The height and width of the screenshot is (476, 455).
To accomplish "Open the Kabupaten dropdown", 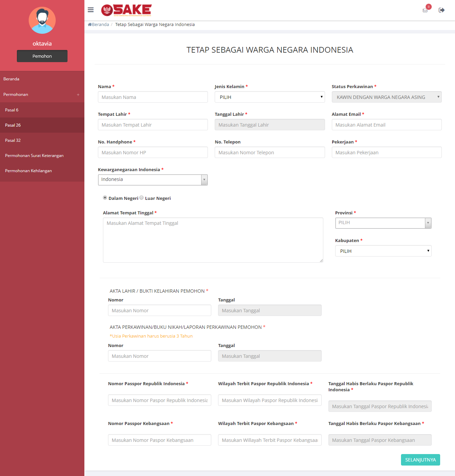I will click(383, 251).
